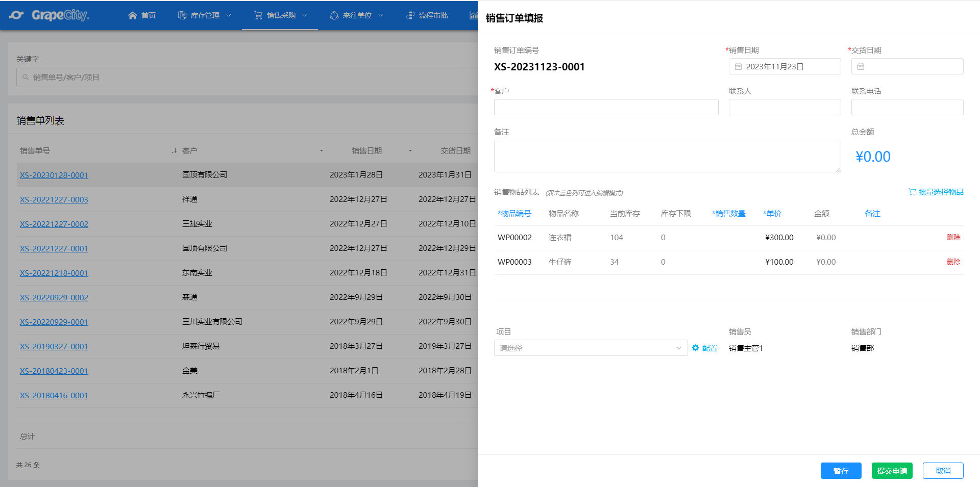Click the blue 暂存 button
980x487 pixels.
(841, 471)
